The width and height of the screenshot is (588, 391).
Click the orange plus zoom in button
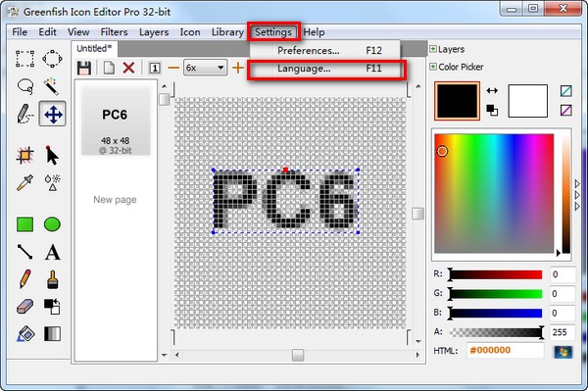tap(238, 68)
